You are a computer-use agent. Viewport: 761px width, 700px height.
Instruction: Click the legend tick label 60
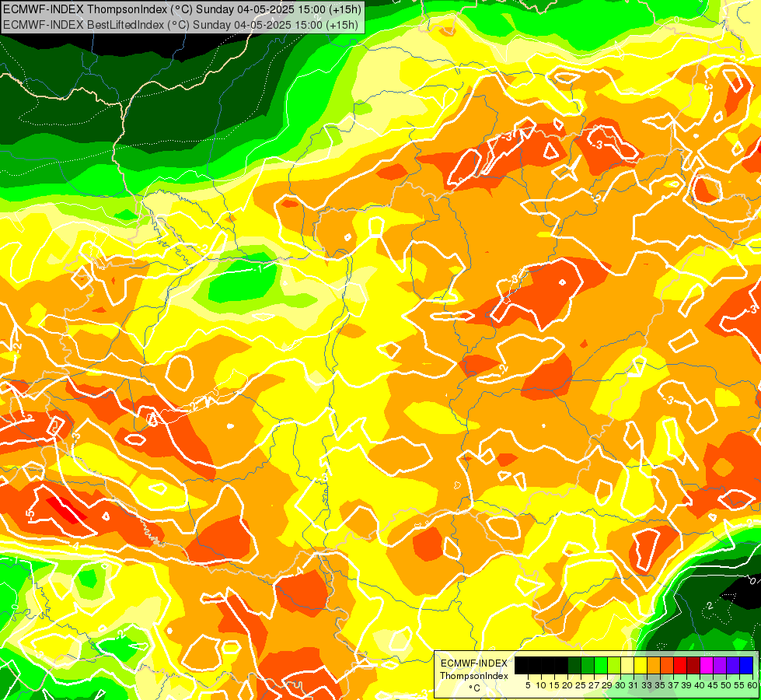coord(752,685)
